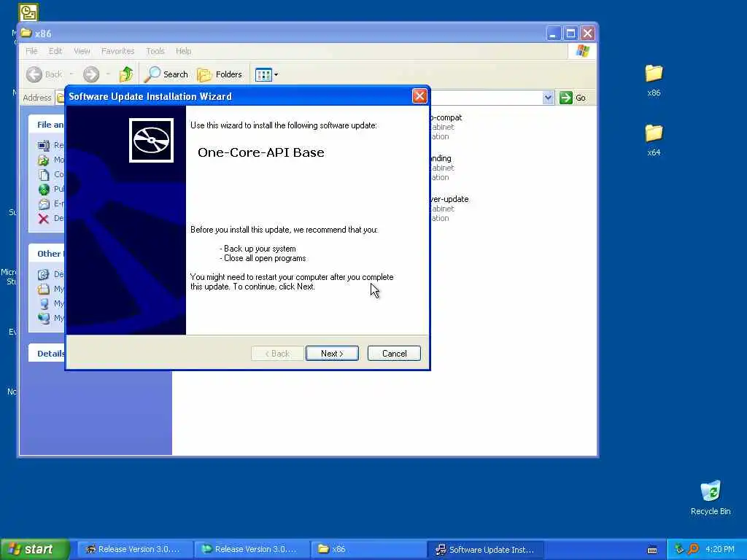This screenshot has width=747, height=560.
Task: Select the file ending in nding
Action: coord(441,168)
